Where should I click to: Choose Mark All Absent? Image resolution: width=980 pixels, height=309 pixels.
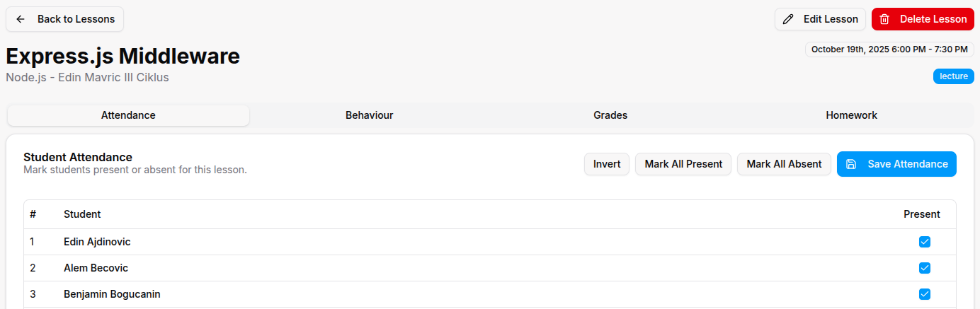pyautogui.click(x=784, y=164)
